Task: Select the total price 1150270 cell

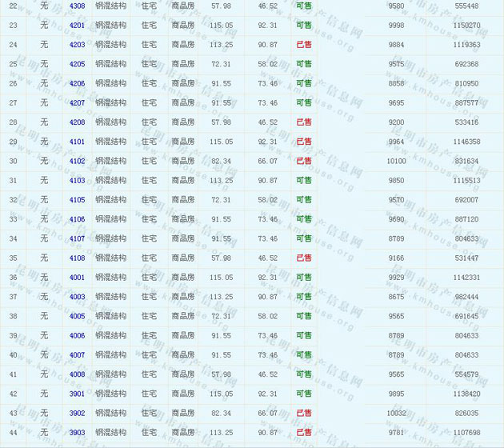Action: tap(466, 26)
